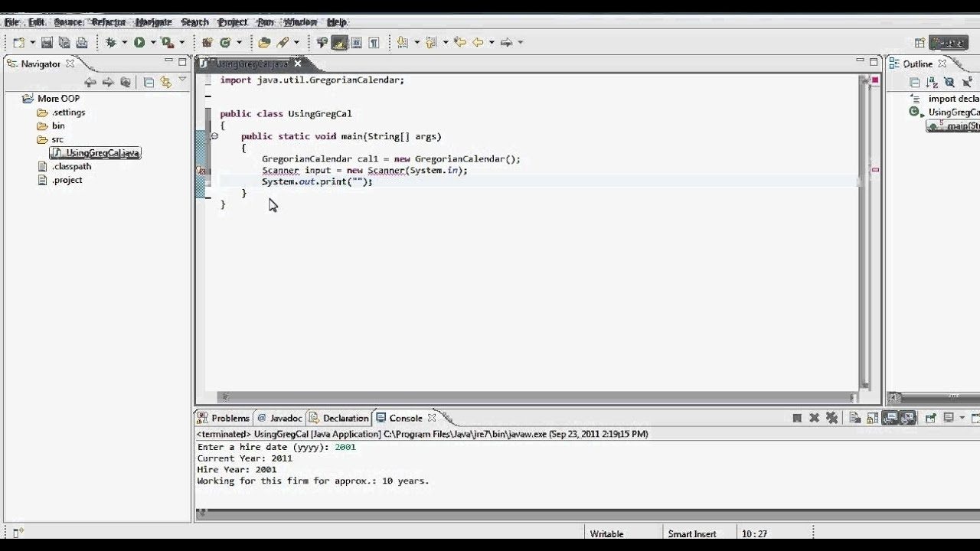Open the File menu
This screenshot has width=980, height=551.
point(11,22)
